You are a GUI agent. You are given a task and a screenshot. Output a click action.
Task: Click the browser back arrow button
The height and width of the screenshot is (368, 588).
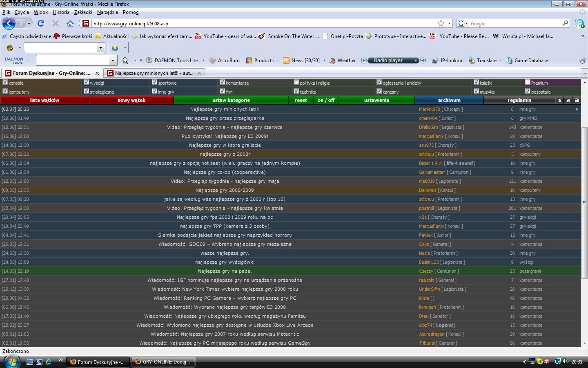click(x=9, y=23)
